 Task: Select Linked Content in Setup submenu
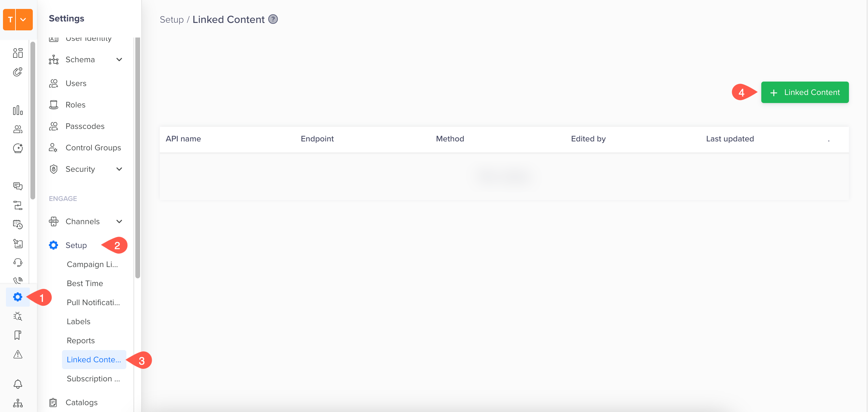pyautogui.click(x=94, y=360)
